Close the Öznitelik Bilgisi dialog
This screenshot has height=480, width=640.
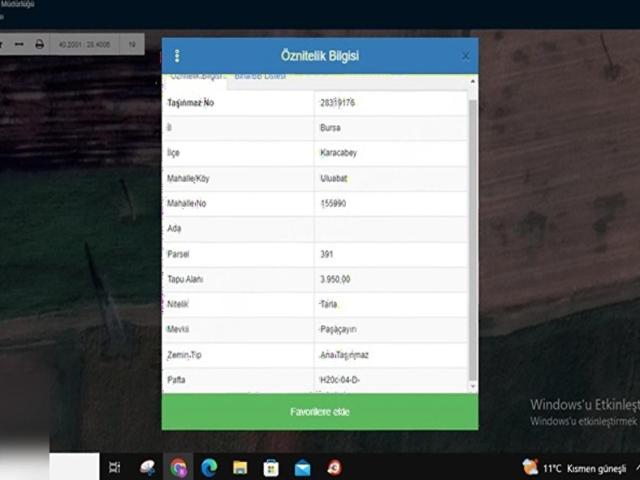[465, 56]
